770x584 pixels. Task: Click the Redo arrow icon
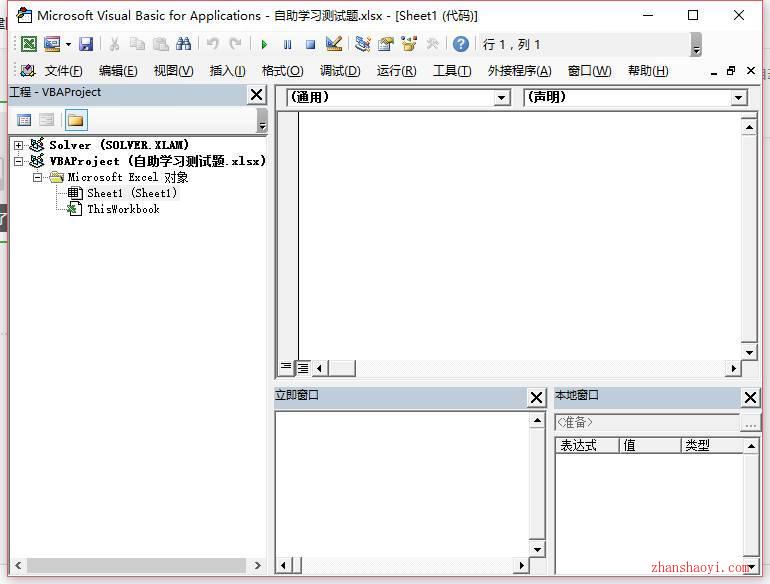click(x=236, y=45)
